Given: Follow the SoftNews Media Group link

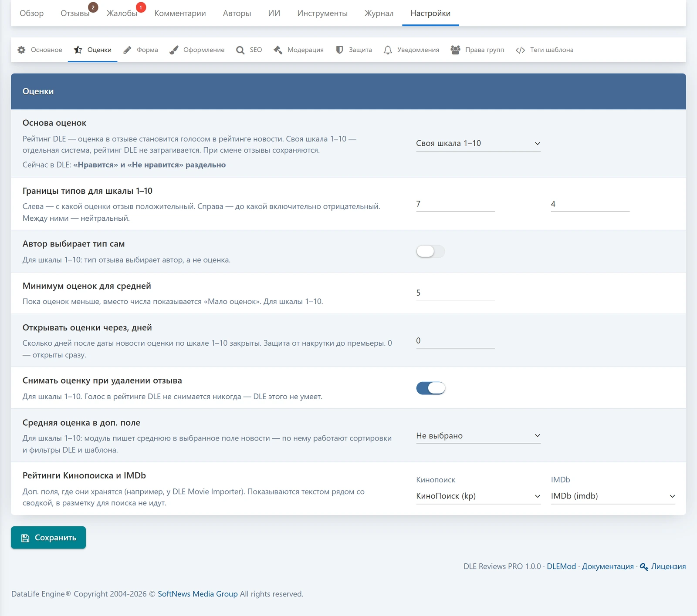Looking at the screenshot, I should pyautogui.click(x=198, y=594).
